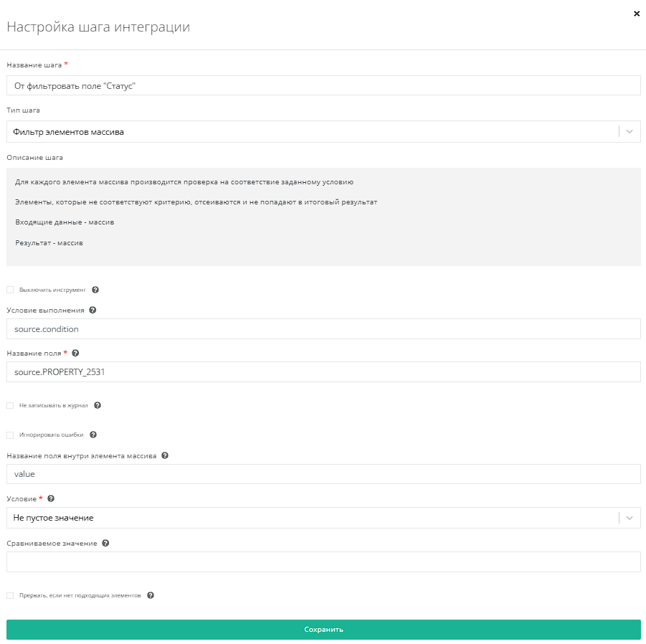Focus the 'Условие выполнения' input field
The image size is (646, 644).
tap(323, 329)
